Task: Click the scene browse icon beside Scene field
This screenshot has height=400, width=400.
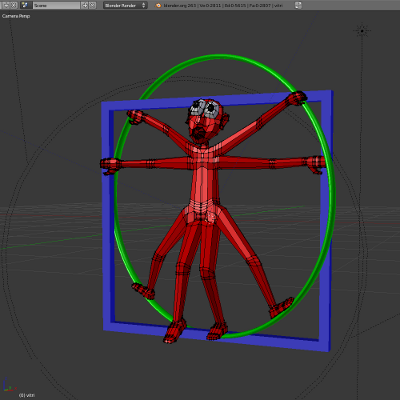Action: tap(25, 5)
